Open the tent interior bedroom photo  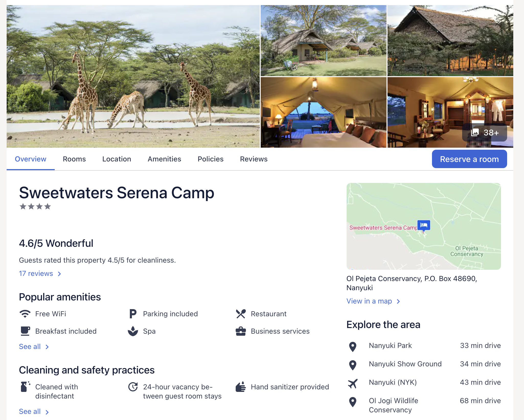[323, 112]
